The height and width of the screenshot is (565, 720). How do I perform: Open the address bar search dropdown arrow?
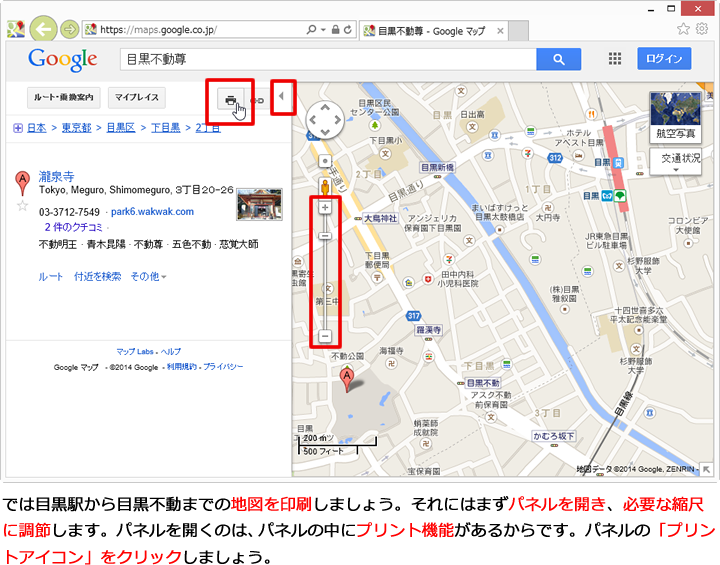pos(323,30)
